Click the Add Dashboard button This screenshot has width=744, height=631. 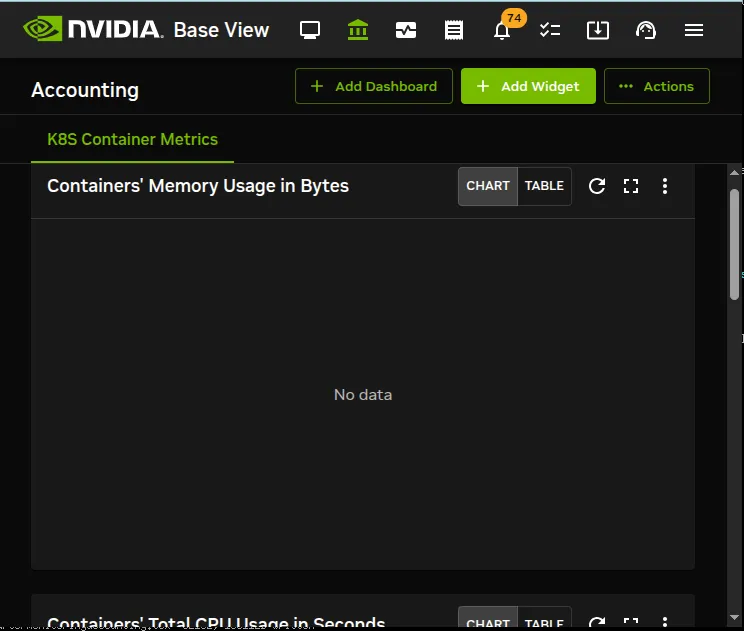(x=374, y=86)
